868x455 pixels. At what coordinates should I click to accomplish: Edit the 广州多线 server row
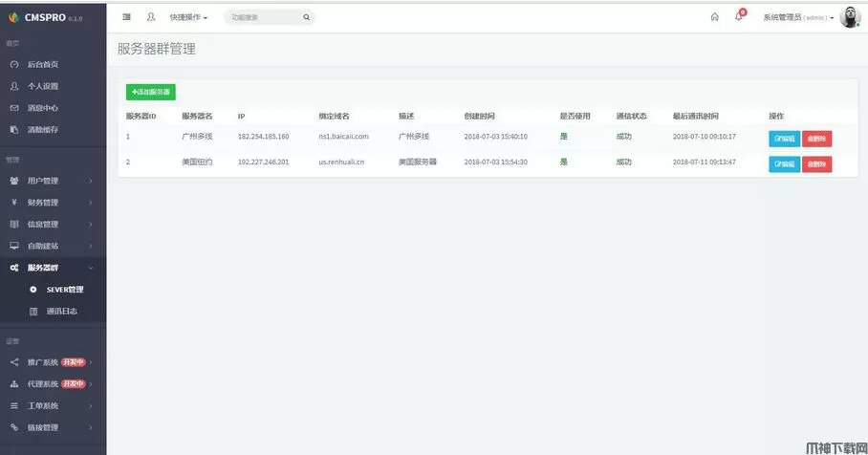click(x=784, y=138)
